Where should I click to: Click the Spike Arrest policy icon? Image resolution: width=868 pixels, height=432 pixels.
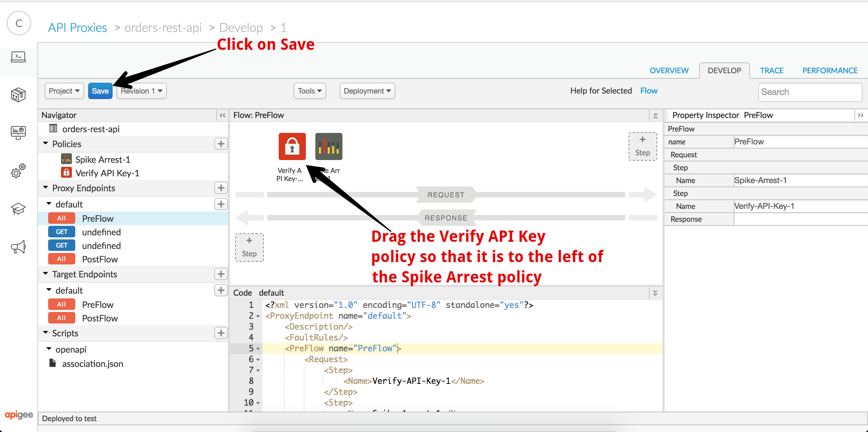pos(327,146)
